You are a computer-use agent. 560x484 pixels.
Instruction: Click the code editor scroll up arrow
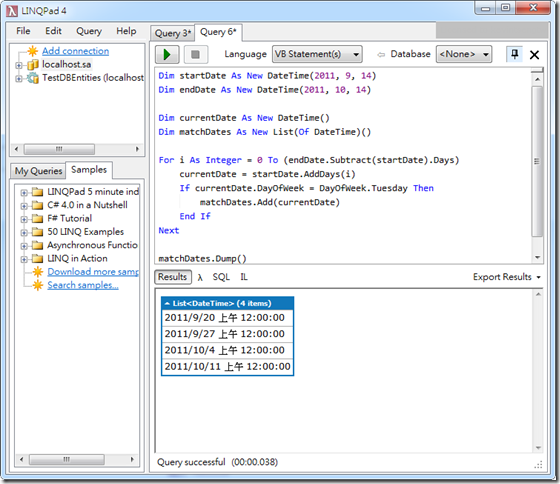538,79
